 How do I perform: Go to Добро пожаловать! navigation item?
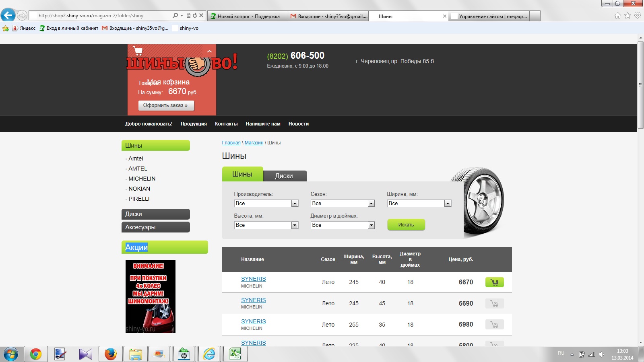point(149,124)
